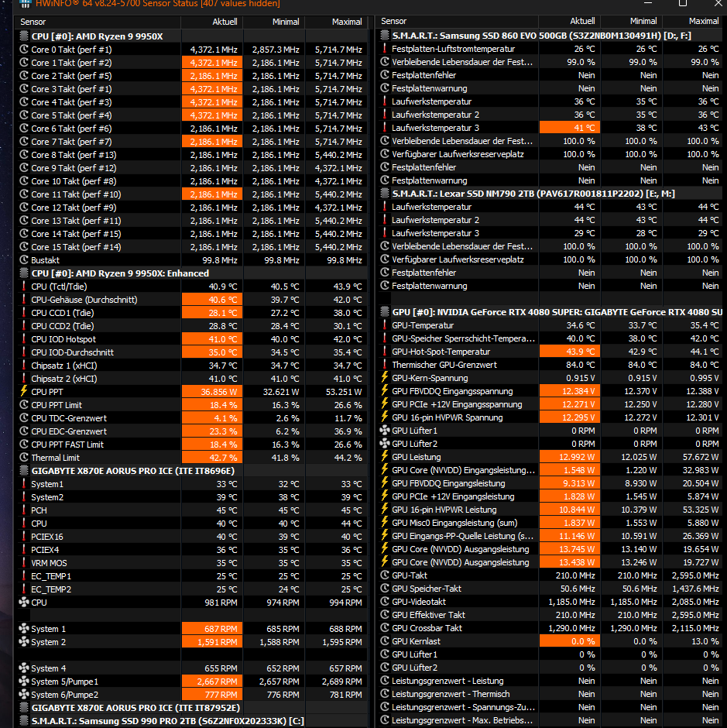The height and width of the screenshot is (728, 727).
Task: Click left pane Maximal column header
Action: (336, 22)
